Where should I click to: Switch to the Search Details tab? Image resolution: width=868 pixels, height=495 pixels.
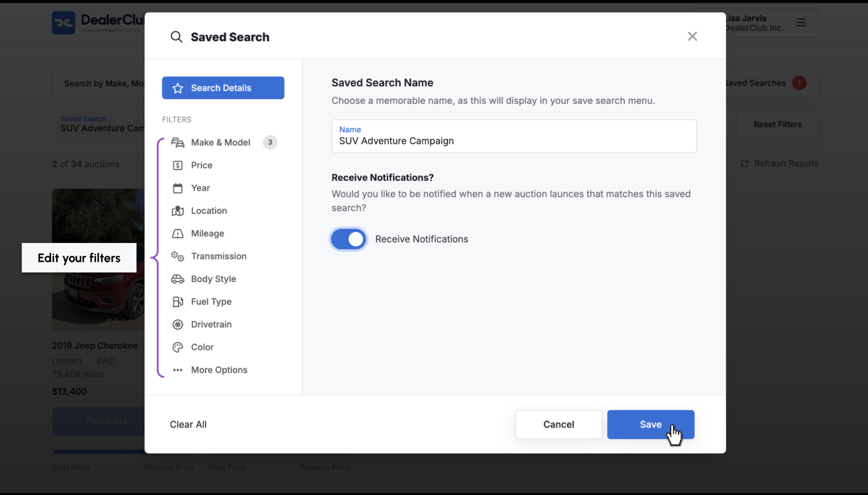(223, 88)
